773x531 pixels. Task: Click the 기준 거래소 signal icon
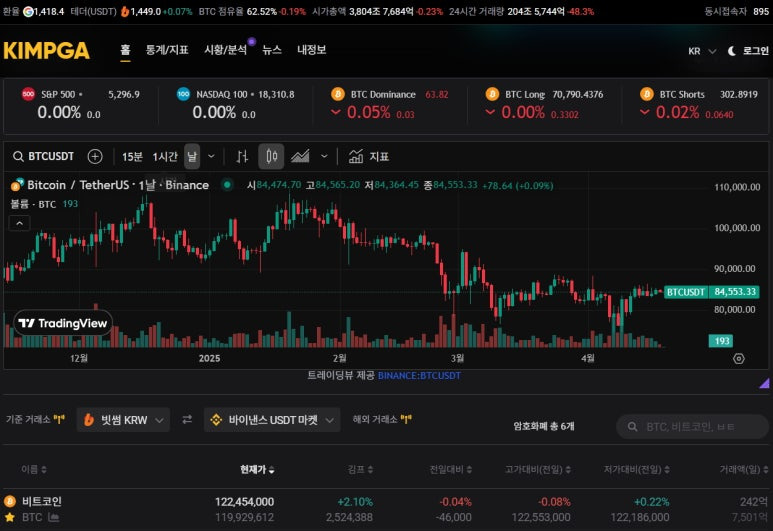[59, 420]
